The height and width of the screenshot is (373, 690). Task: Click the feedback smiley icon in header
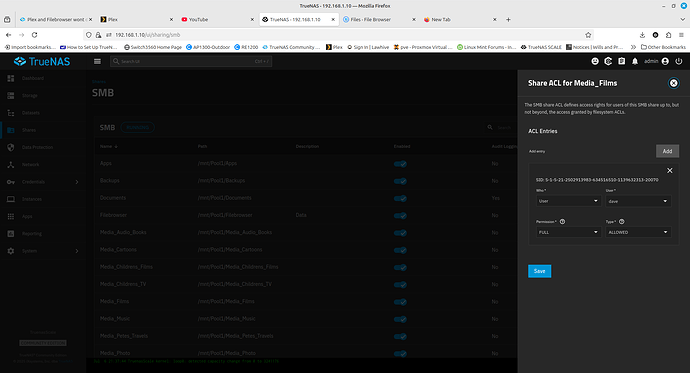click(x=595, y=62)
